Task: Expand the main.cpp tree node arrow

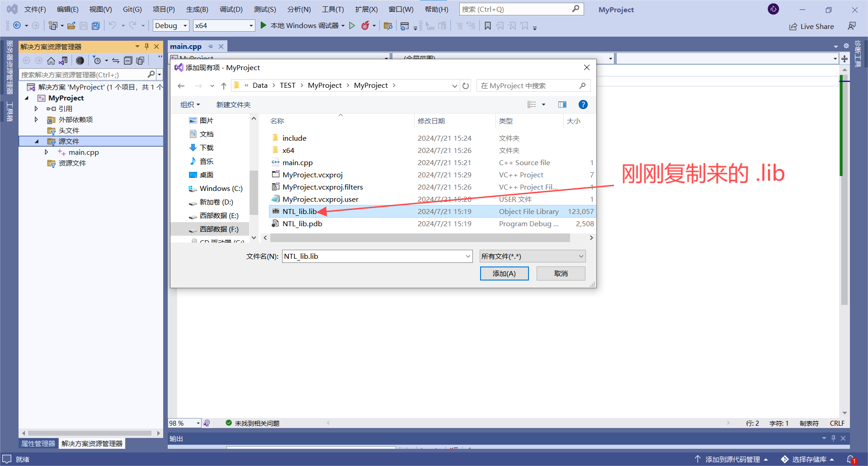Action: (46, 152)
